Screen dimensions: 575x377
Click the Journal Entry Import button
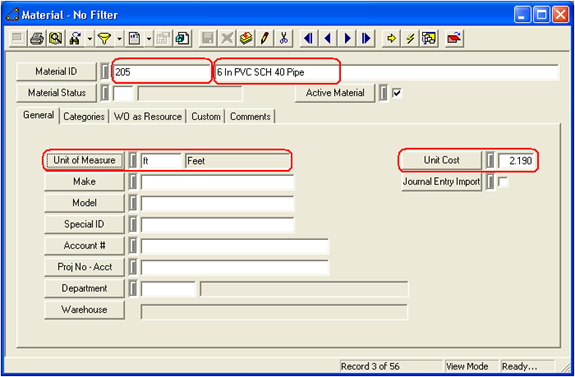(x=442, y=182)
